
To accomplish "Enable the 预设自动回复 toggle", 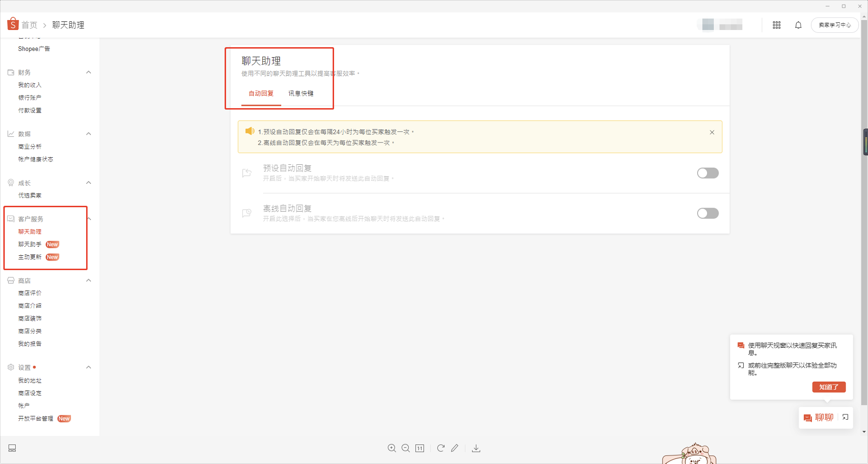I will pos(708,173).
